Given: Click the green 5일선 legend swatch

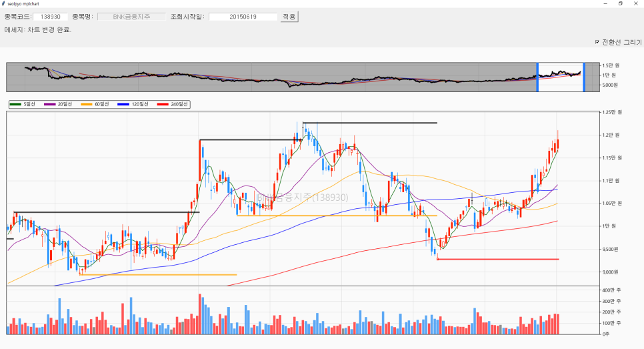Looking at the screenshot, I should [15, 104].
